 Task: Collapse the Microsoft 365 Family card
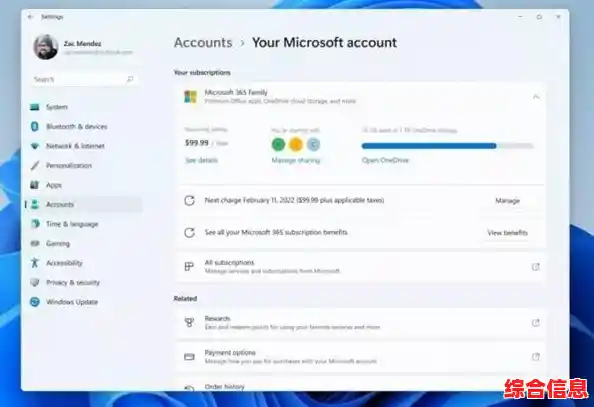536,97
